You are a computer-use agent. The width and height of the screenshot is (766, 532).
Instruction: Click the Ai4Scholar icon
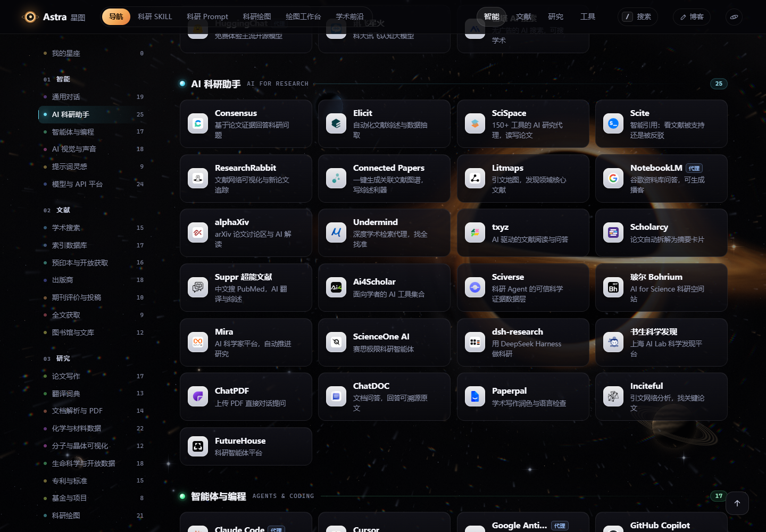pos(336,287)
